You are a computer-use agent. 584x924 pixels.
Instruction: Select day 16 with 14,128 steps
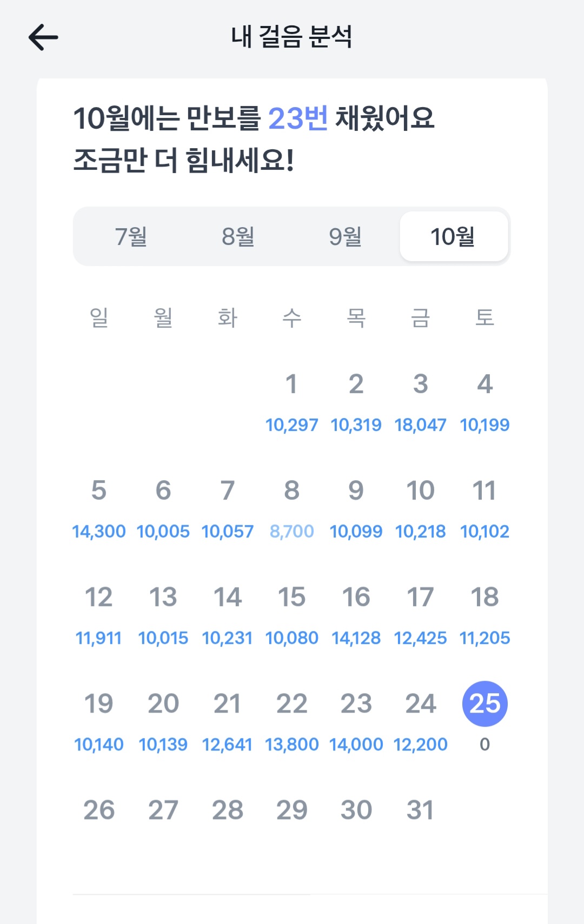pyautogui.click(x=356, y=616)
